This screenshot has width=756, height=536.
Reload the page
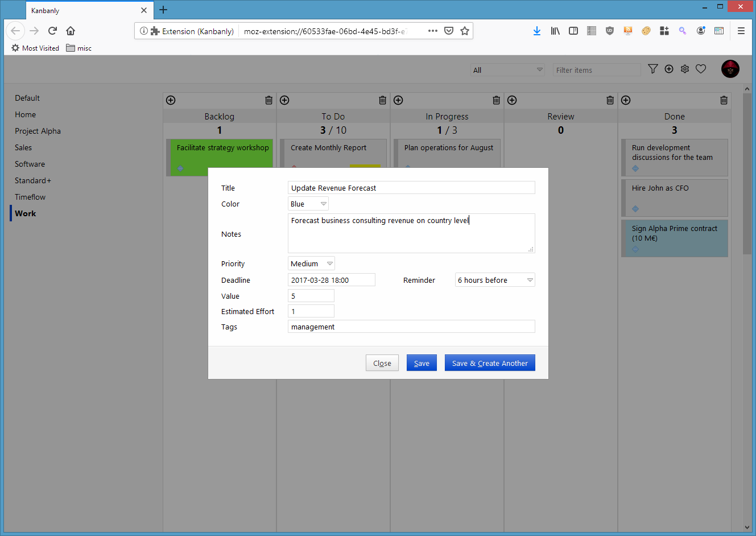(52, 31)
